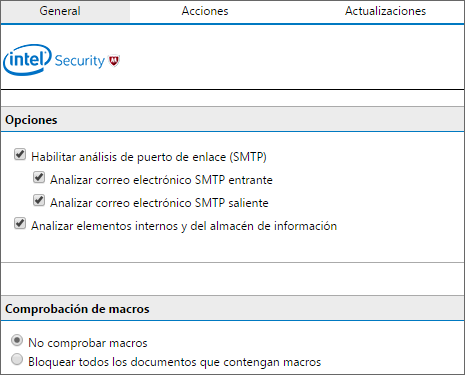Viewport: 465px width, 375px height.
Task: Go to the Actualizaciones tab
Action: 385,11
